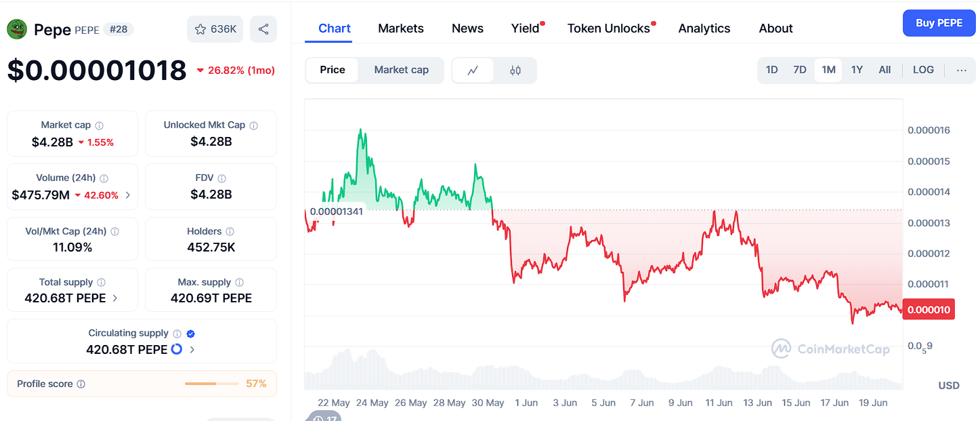Click the 420.69T PEPE max supply value
The width and height of the screenshot is (980, 421).
(x=211, y=298)
